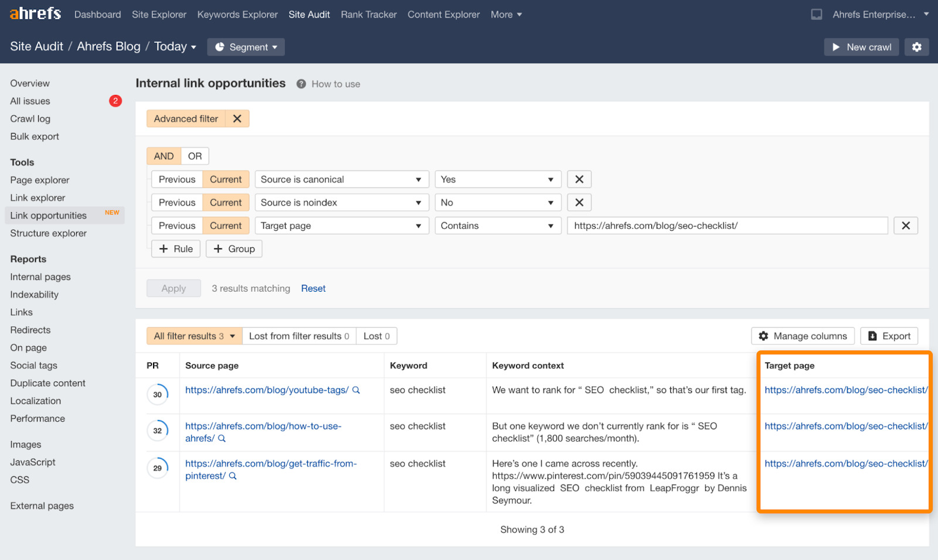Image resolution: width=938 pixels, height=560 pixels.
Task: Open the Source is noindex field dropdown
Action: pos(341,203)
